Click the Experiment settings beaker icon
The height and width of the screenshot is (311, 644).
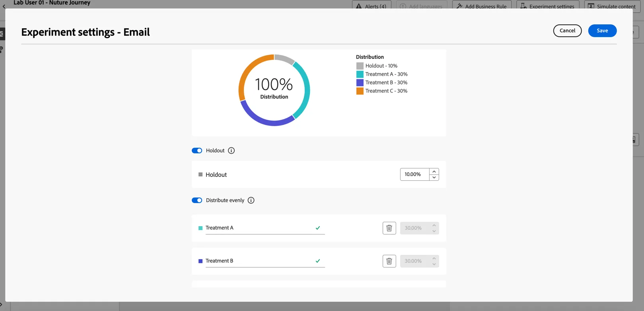point(523,6)
